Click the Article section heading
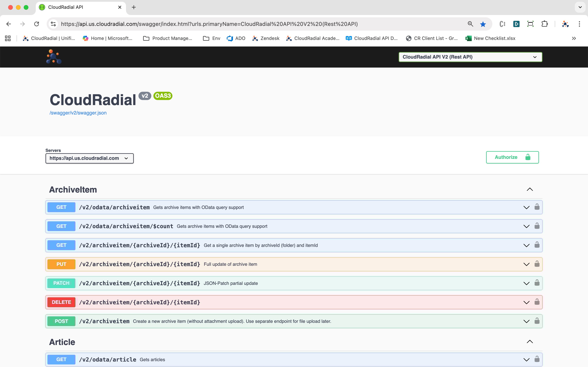This screenshot has height=367, width=588. (x=62, y=342)
